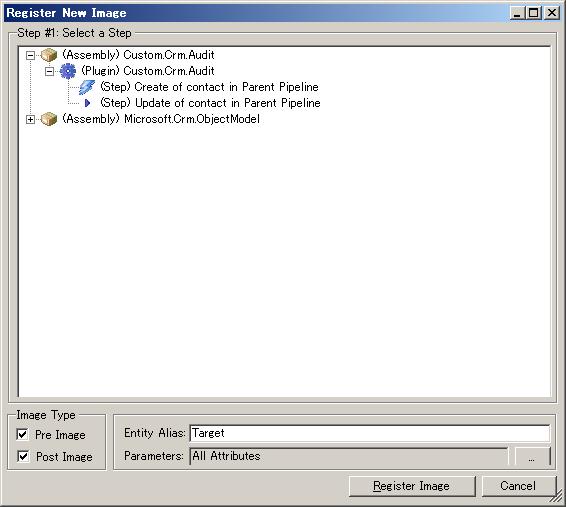566x507 pixels.
Task: Collapse the Custom.Crm.Audit plugin node
Action: tap(49, 71)
